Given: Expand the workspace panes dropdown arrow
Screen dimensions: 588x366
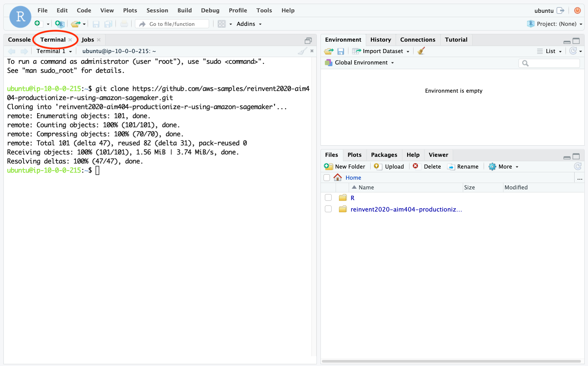Looking at the screenshot, I should point(231,24).
